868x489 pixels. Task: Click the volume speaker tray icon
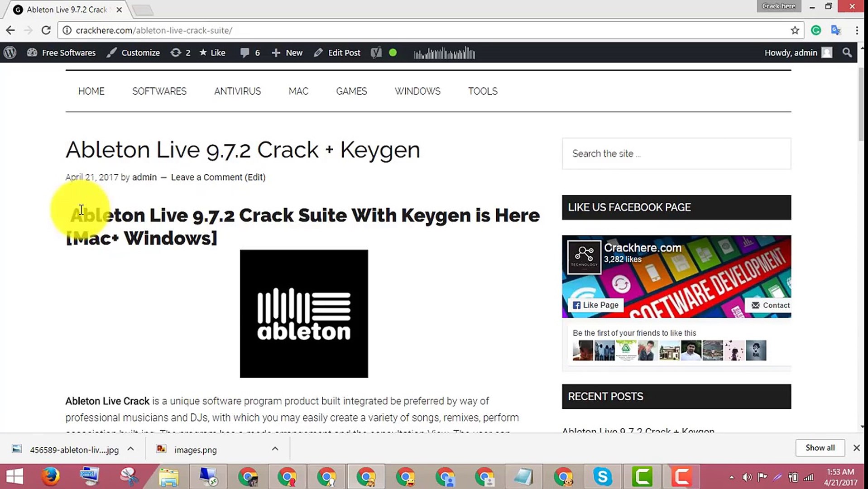(747, 477)
